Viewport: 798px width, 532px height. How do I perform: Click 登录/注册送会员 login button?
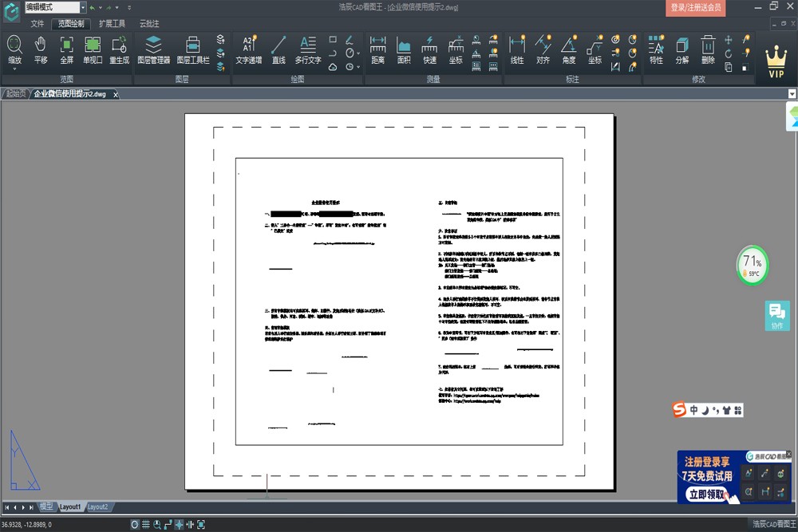(695, 8)
